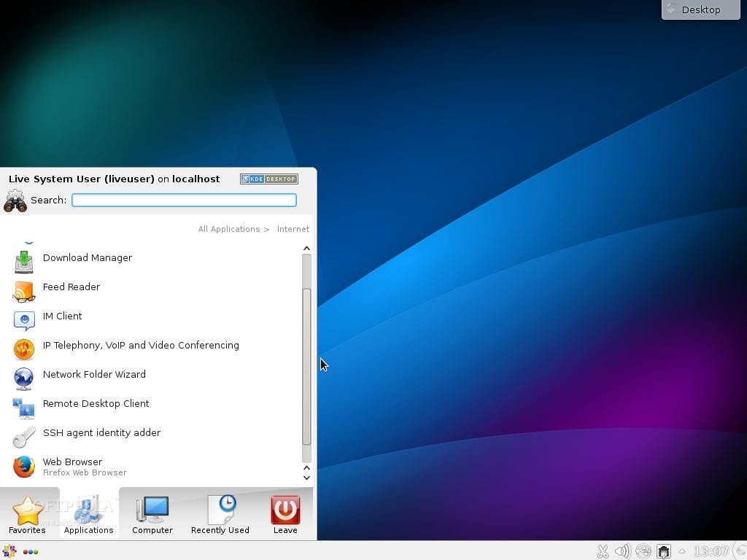The image size is (747, 560).
Task: Click the scroll up arrow above the scrollbar track
Action: pos(307,249)
